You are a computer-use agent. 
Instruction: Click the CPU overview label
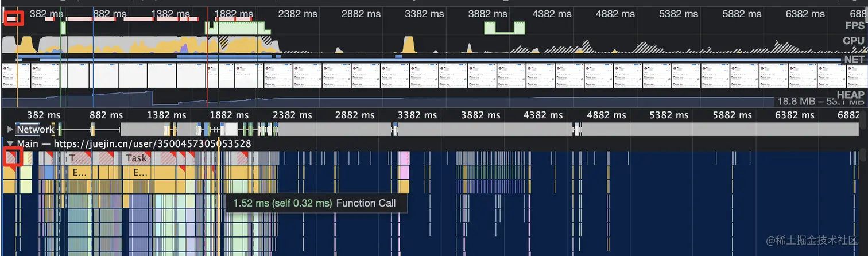(853, 41)
